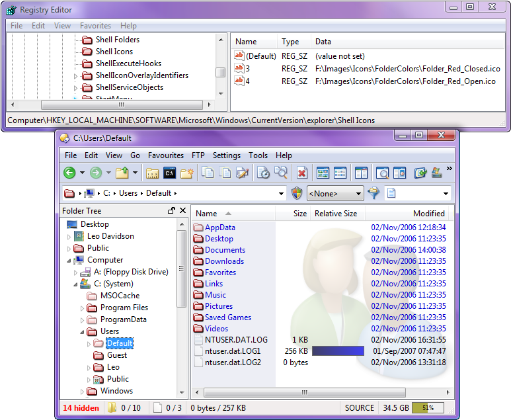
Task: Click the second copy/move documents icon
Action: (x=225, y=173)
